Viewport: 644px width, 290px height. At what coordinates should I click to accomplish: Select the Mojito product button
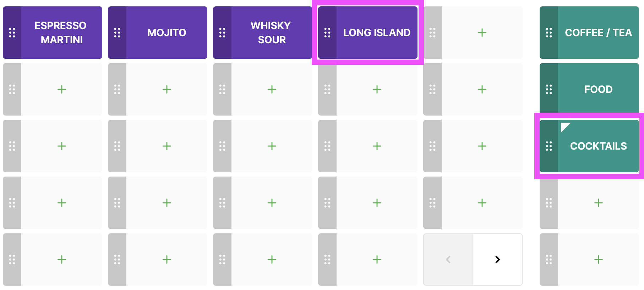coord(167,33)
